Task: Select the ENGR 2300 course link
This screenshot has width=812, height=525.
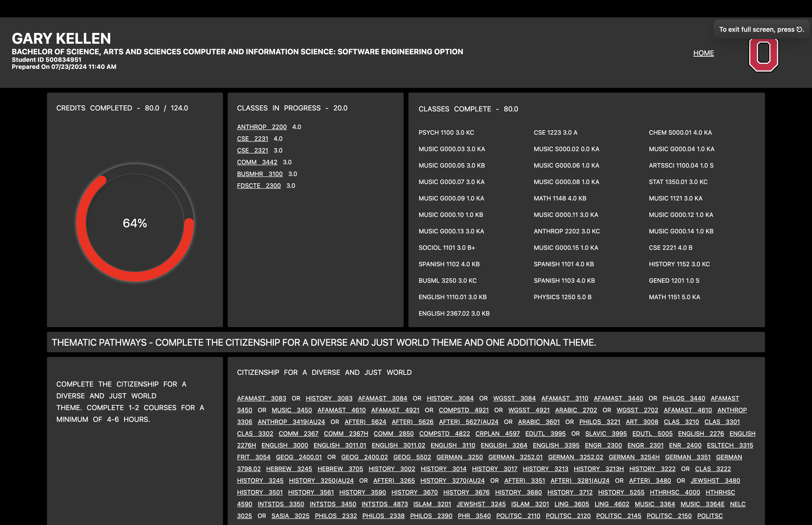Action: 603,445
